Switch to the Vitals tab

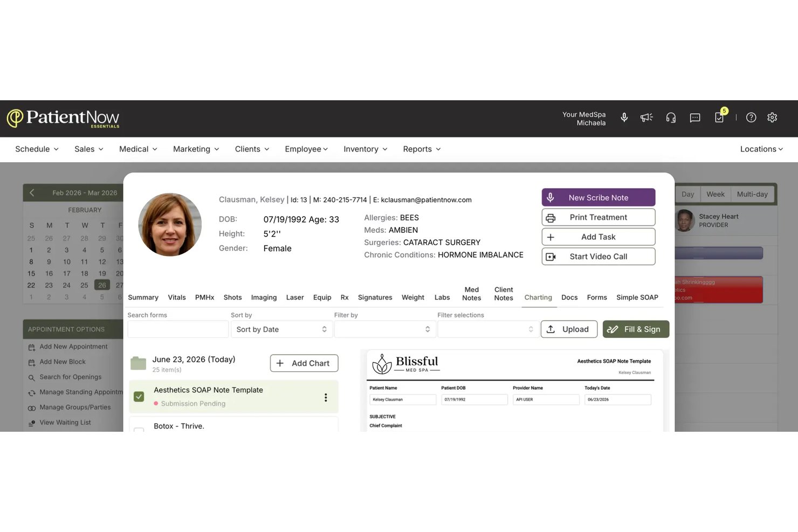[177, 298]
